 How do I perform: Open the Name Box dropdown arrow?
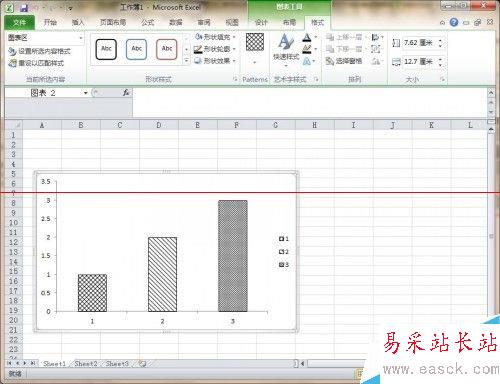tap(86, 93)
